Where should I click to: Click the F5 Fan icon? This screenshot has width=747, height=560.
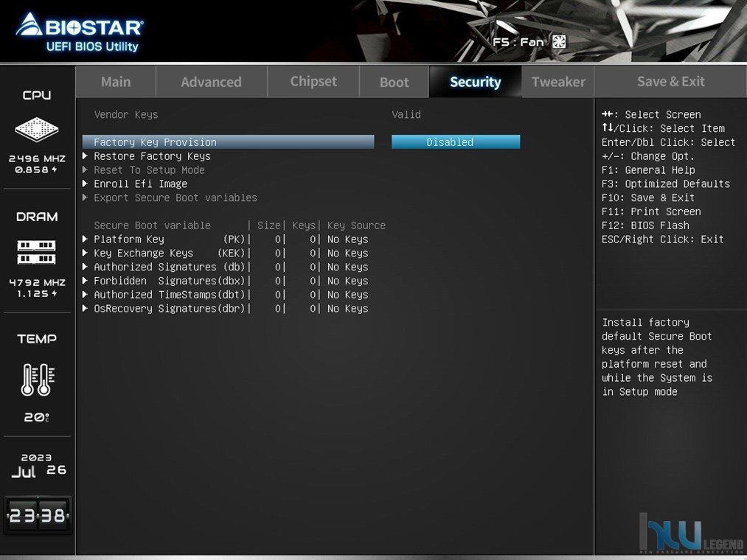pyautogui.click(x=559, y=42)
